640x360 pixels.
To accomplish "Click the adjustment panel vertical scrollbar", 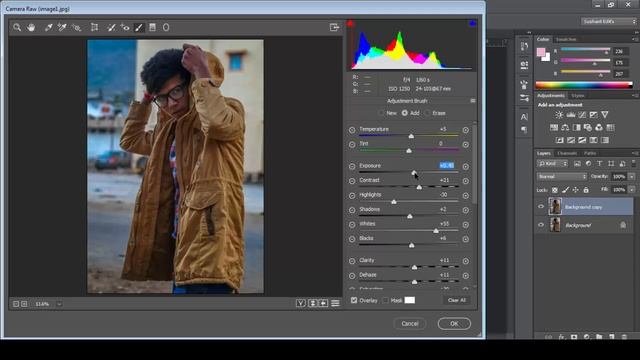I will tap(474, 163).
